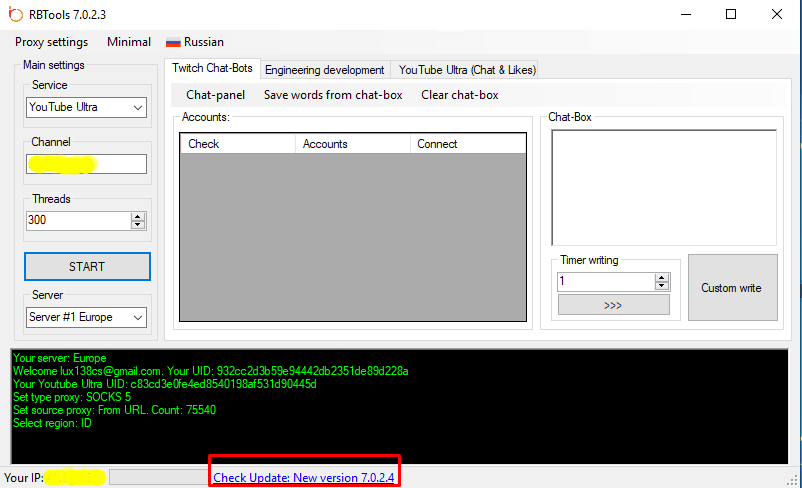This screenshot has height=488, width=802.
Task: Switch language via Russian flag icon
Action: pos(173,42)
